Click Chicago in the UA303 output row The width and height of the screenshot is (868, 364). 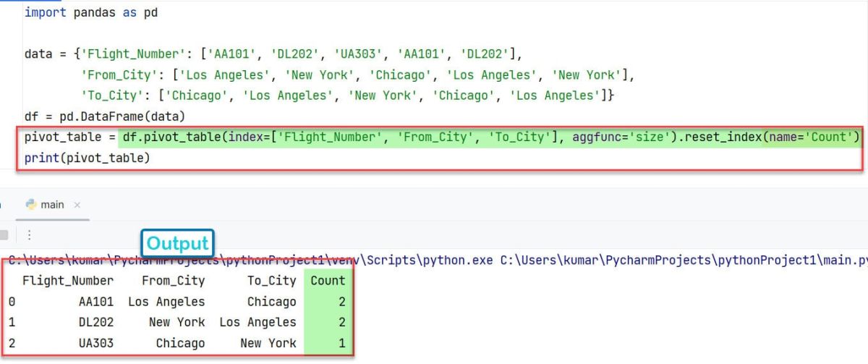point(180,344)
